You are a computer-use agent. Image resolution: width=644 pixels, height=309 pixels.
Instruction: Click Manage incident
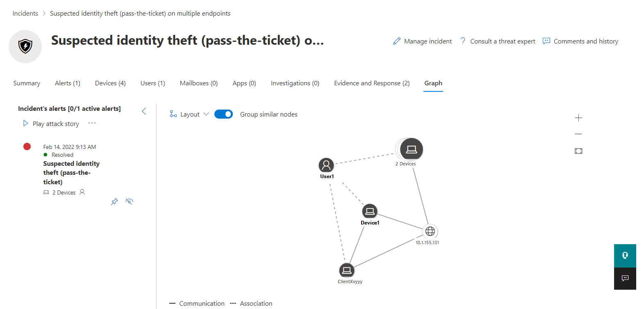tap(422, 41)
